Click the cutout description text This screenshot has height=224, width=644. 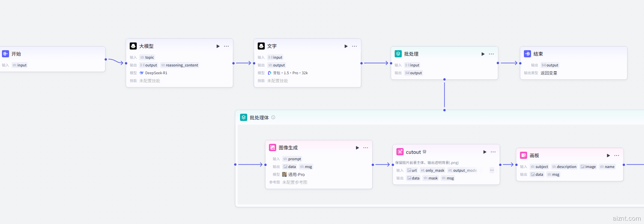click(x=427, y=163)
